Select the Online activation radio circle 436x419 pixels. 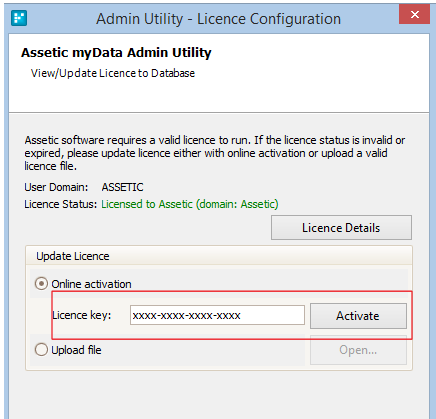pos(41,284)
